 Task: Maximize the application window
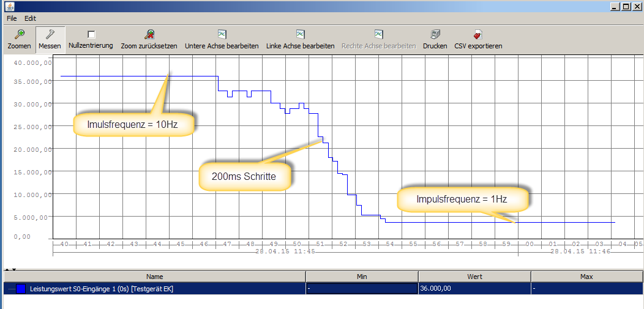(x=626, y=6)
